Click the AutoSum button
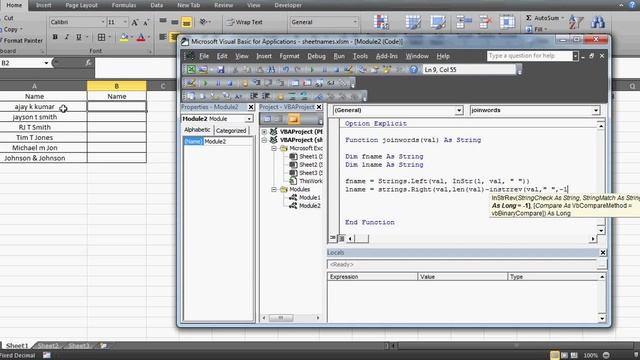640x360 pixels. point(545,18)
